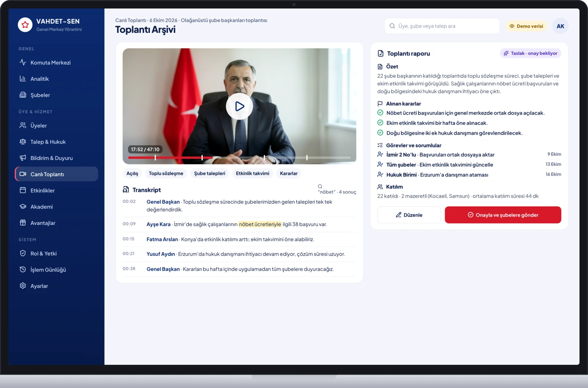Play the meeting video
Viewport: 588px width, 388px height.
pyautogui.click(x=239, y=106)
